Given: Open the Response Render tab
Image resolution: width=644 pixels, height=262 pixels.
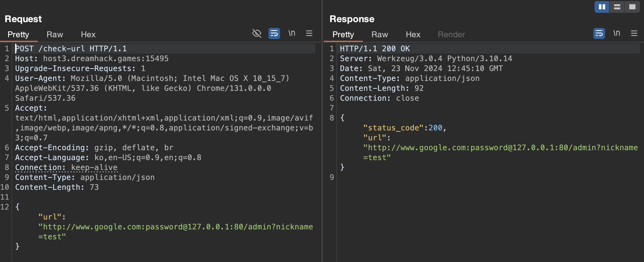Looking at the screenshot, I should [x=451, y=35].
